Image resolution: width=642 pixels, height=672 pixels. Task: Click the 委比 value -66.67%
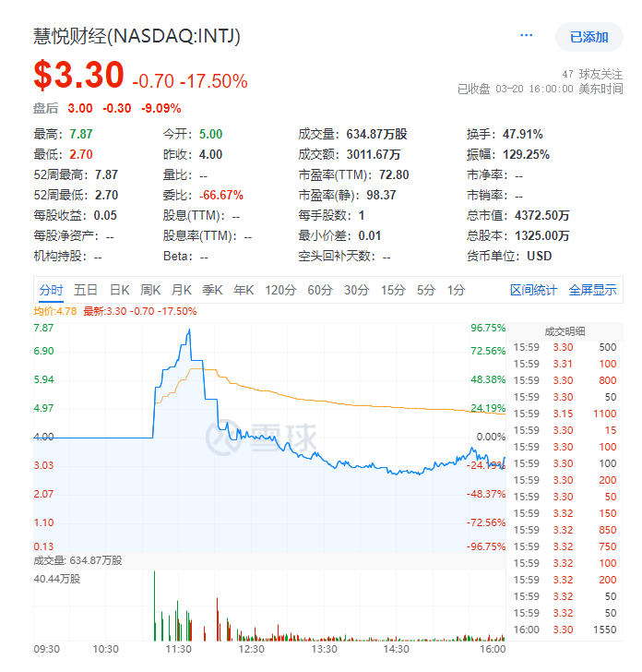[221, 195]
